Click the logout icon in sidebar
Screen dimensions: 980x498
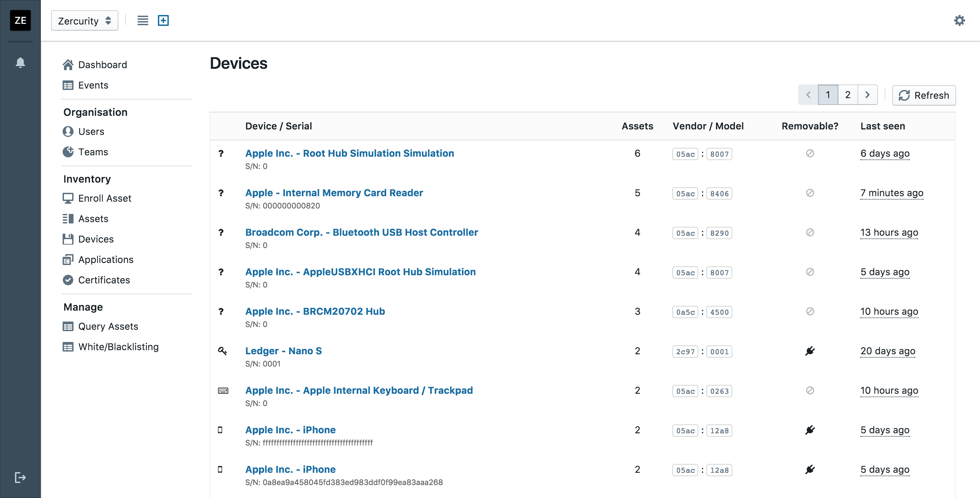tap(20, 477)
